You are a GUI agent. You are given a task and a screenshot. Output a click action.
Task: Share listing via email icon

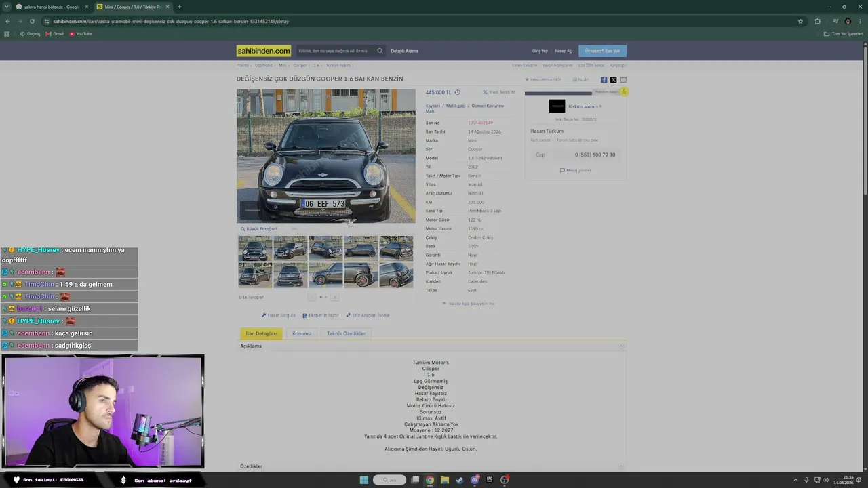pyautogui.click(x=623, y=80)
